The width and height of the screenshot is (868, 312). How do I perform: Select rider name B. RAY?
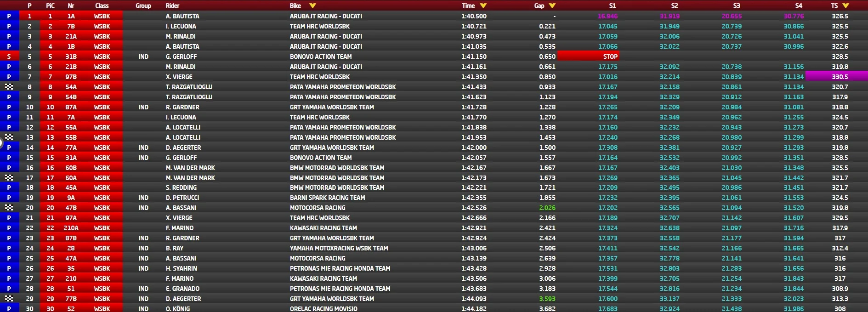pyautogui.click(x=175, y=248)
